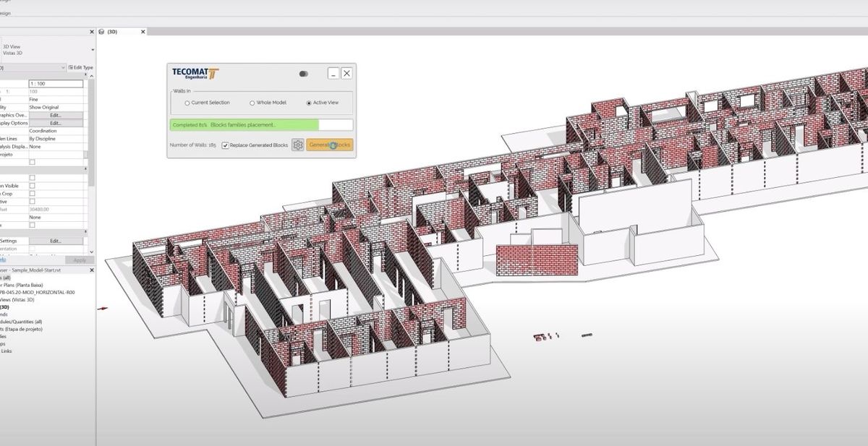Viewport: 868px width, 446px height.
Task: Select the Whole Model radio button
Action: click(x=252, y=103)
